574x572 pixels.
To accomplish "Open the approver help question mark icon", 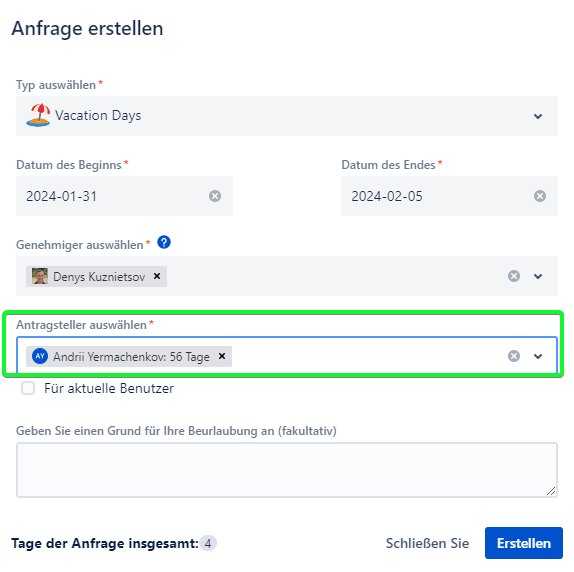I will click(x=164, y=242).
